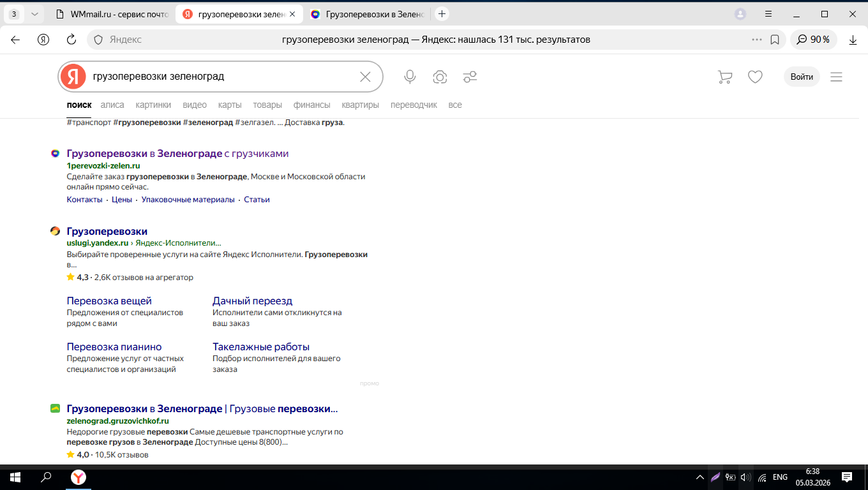The width and height of the screenshot is (868, 490).
Task: Click the zelenograd.gruzovichkof.ru URL
Action: tap(117, 421)
